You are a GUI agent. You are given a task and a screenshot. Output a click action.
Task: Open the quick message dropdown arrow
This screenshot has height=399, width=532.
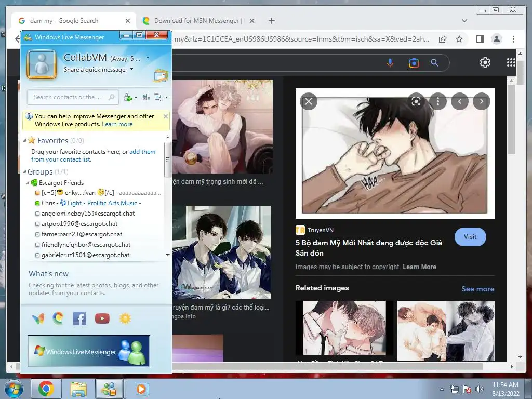pos(131,69)
